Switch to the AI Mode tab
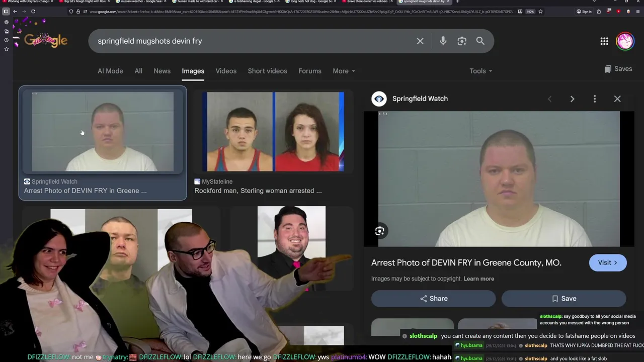 tap(110, 71)
